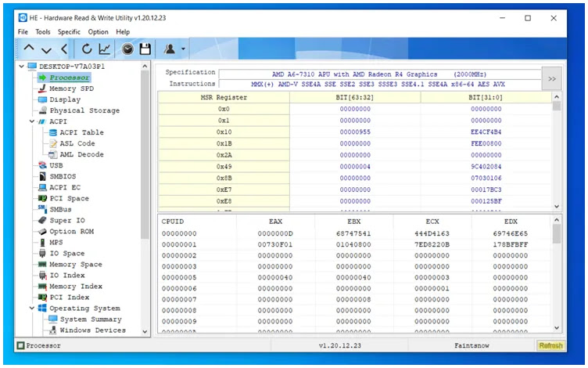Click value 9C402084 in row 0x49
This screenshot has width=588, height=368.
tap(486, 166)
